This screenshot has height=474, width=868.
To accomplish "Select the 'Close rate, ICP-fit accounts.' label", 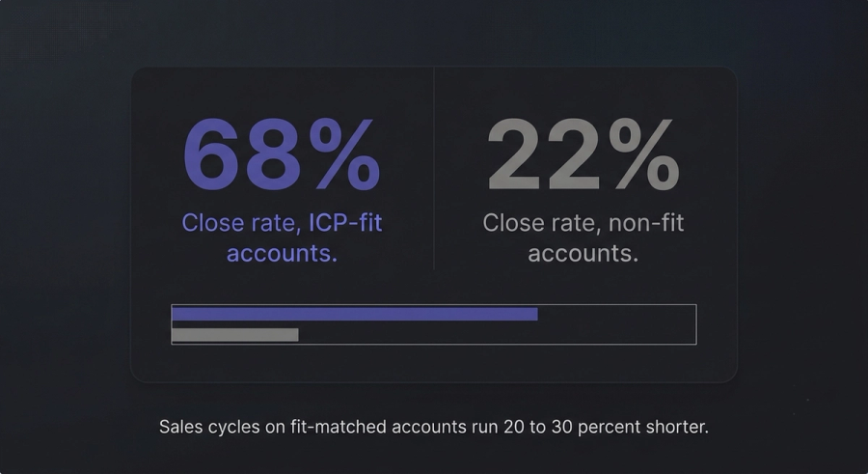I will pos(282,237).
